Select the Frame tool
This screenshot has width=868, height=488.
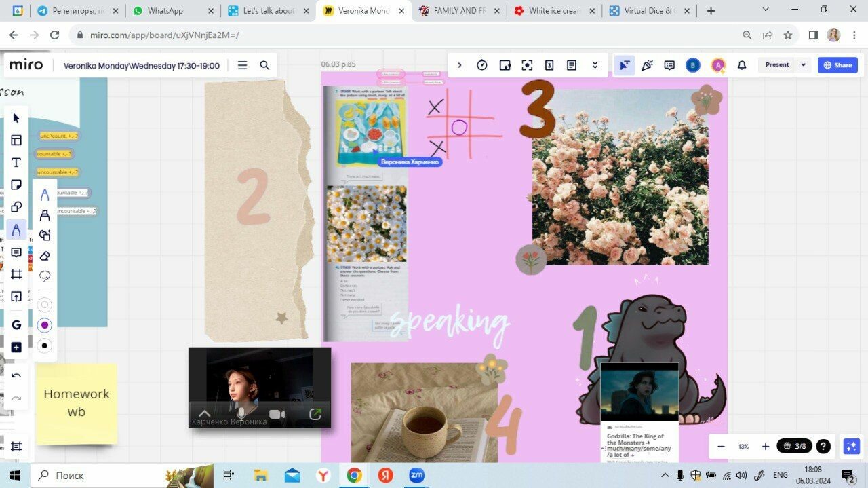pos(16,275)
